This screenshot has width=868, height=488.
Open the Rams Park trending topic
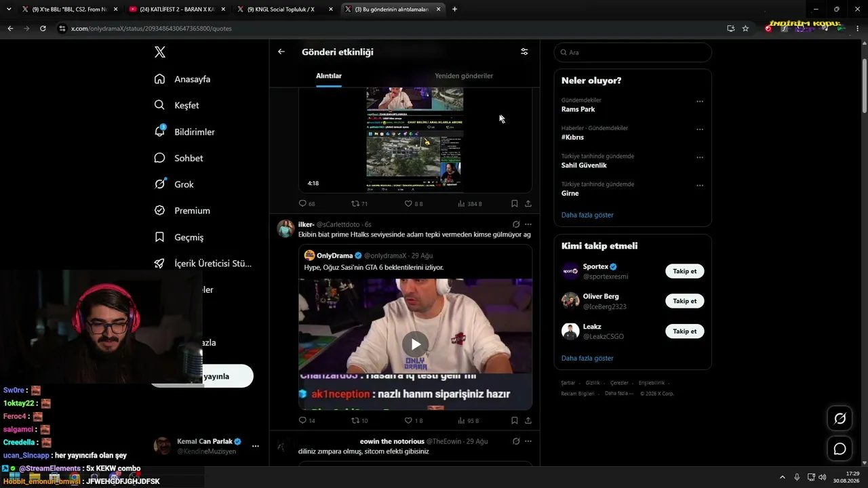tap(578, 109)
